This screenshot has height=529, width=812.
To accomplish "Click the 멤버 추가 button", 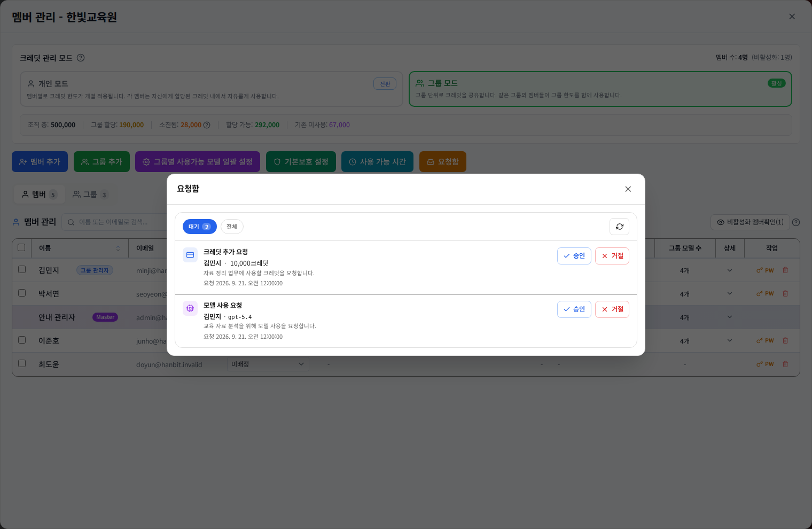I will click(x=40, y=162).
